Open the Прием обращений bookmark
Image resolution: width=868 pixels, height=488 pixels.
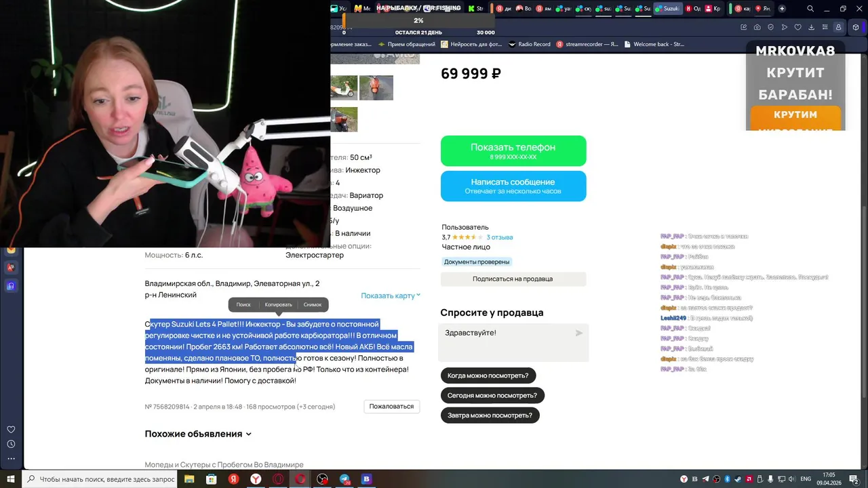point(406,44)
